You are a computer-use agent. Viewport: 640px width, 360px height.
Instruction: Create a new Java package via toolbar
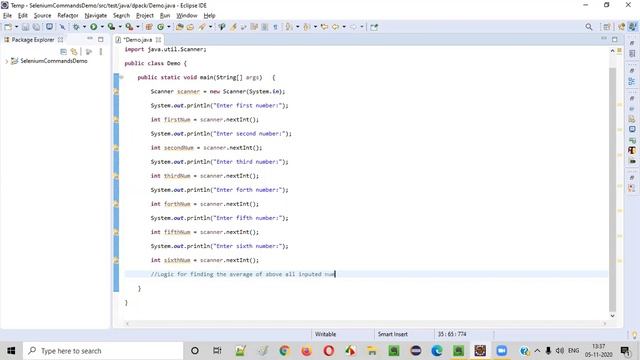[149, 27]
